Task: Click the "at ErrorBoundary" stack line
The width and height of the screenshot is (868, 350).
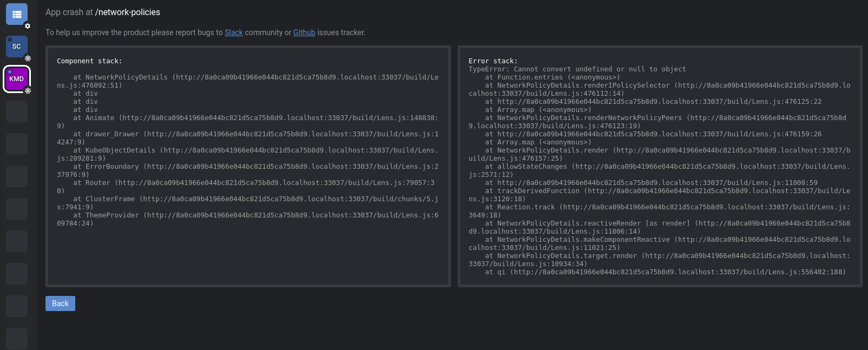Action: tap(248, 170)
